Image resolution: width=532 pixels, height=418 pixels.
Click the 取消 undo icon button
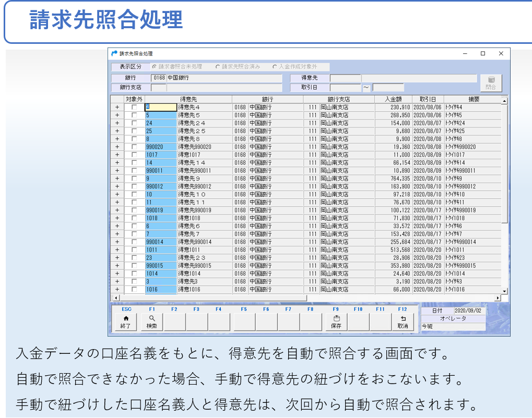pyautogui.click(x=403, y=321)
